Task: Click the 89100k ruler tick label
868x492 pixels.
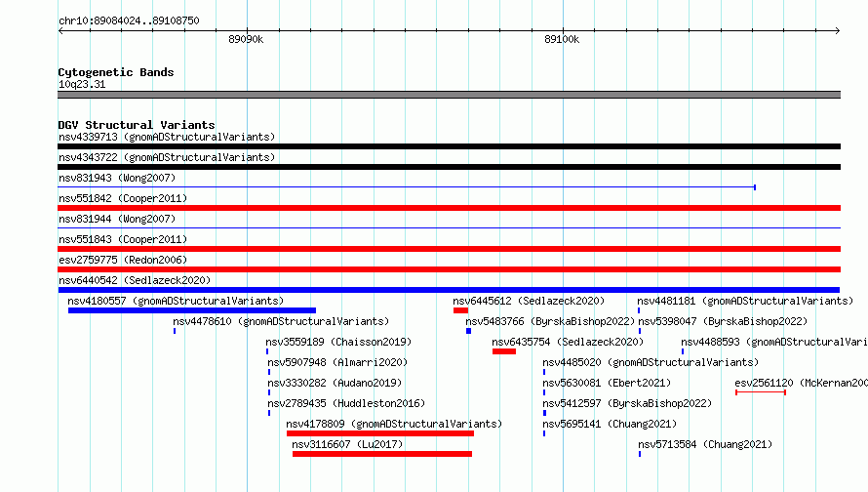Action: coord(562,39)
